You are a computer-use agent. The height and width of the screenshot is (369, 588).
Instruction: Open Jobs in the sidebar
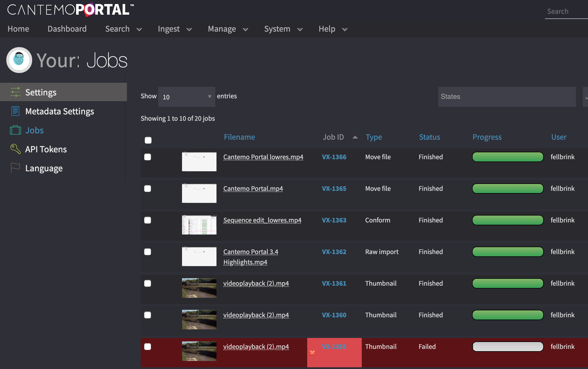(34, 130)
